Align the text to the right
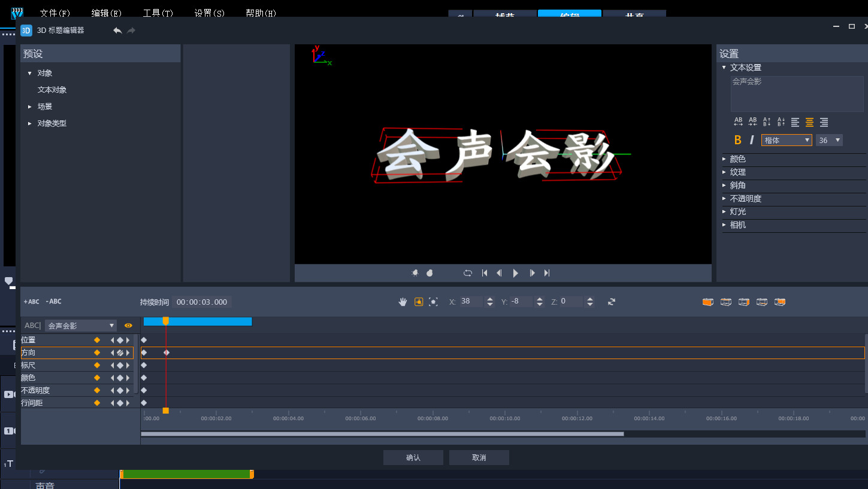868x489 pixels. (x=824, y=122)
